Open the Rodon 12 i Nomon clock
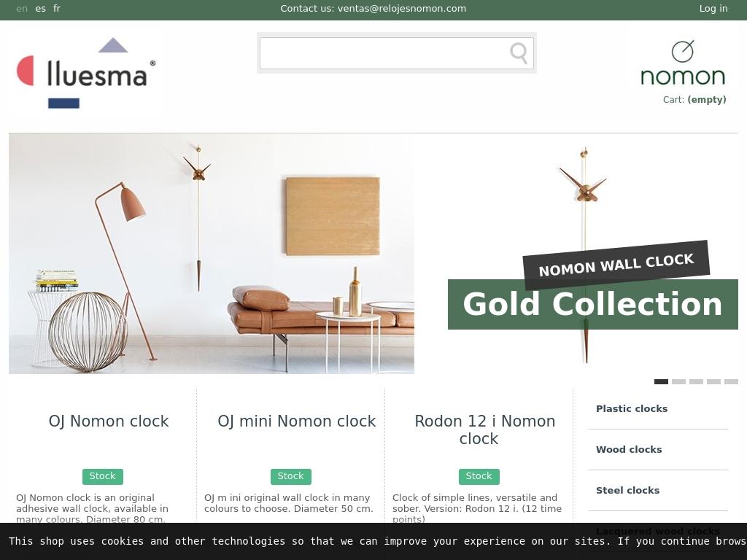The image size is (747, 560). click(484, 429)
